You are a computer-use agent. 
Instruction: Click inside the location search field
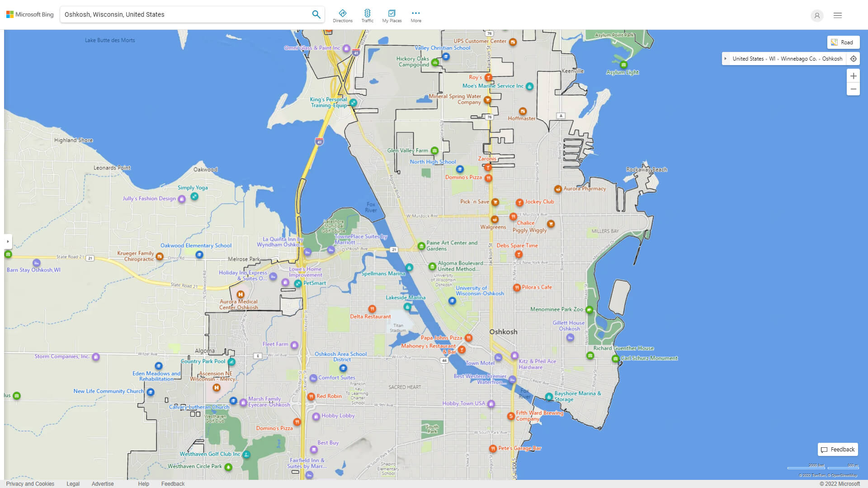pos(185,14)
